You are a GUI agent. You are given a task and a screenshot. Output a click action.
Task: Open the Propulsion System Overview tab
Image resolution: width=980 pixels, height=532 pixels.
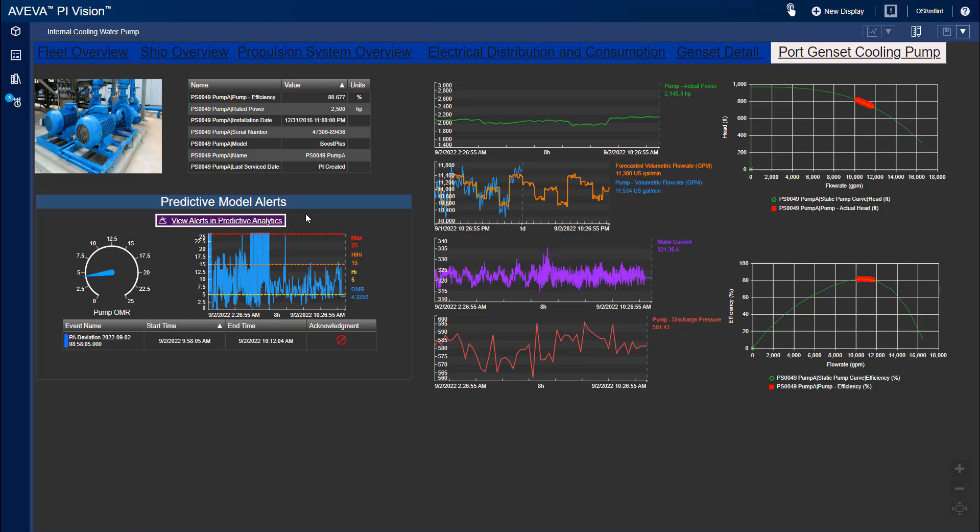(x=325, y=52)
